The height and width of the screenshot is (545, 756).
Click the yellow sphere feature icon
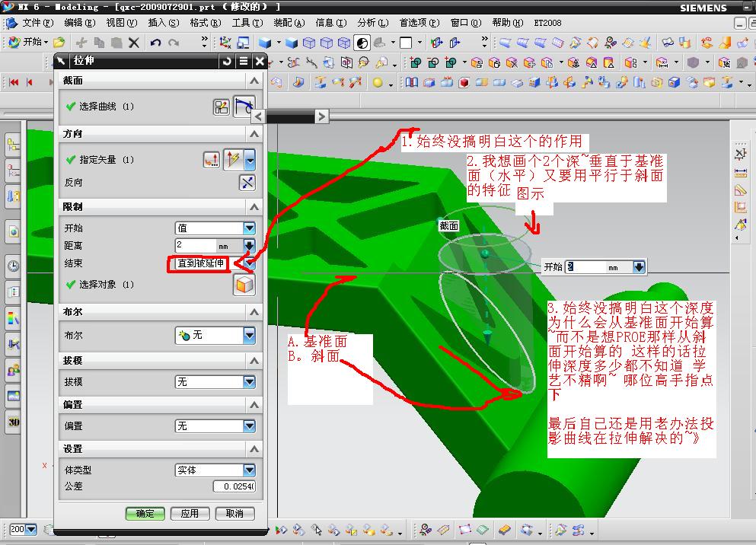click(x=378, y=82)
